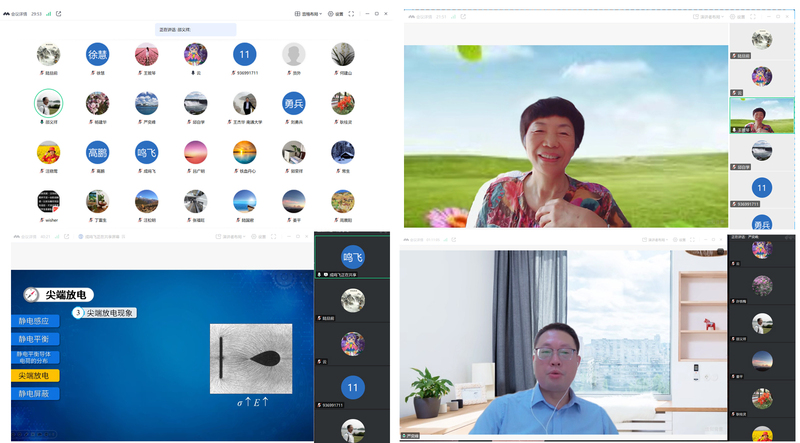Select purple flowers avatar tile in man's window sidebar

pos(762,286)
